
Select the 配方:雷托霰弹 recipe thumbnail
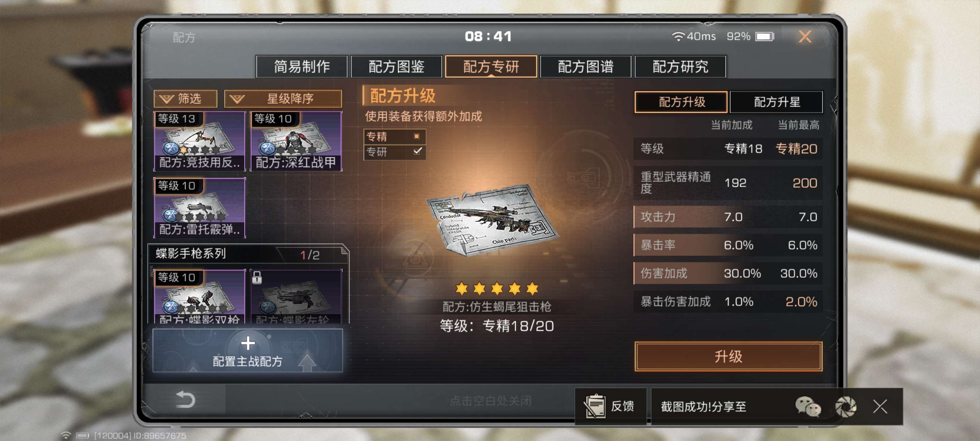click(x=199, y=207)
